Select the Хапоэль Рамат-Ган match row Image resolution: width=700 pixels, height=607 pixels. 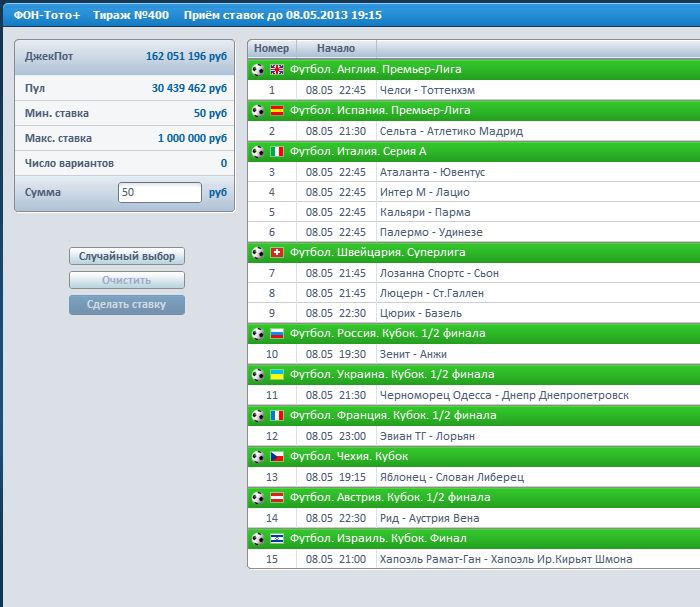474,559
